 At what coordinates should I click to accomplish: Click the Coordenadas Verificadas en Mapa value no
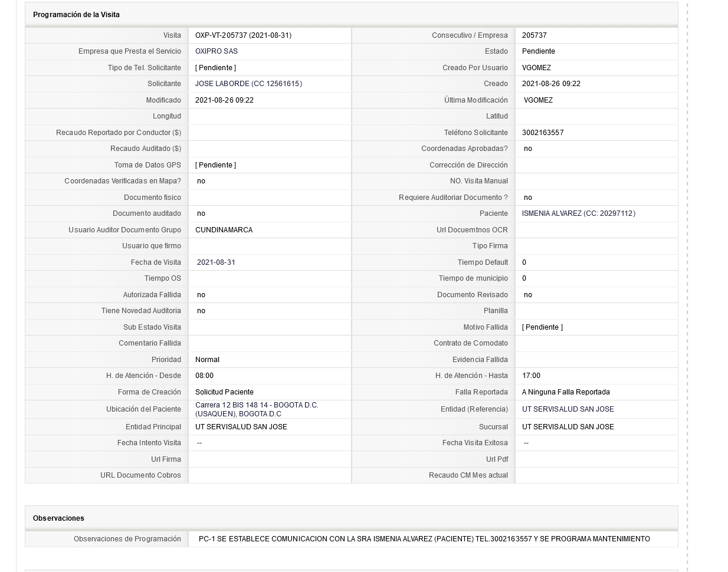(201, 181)
